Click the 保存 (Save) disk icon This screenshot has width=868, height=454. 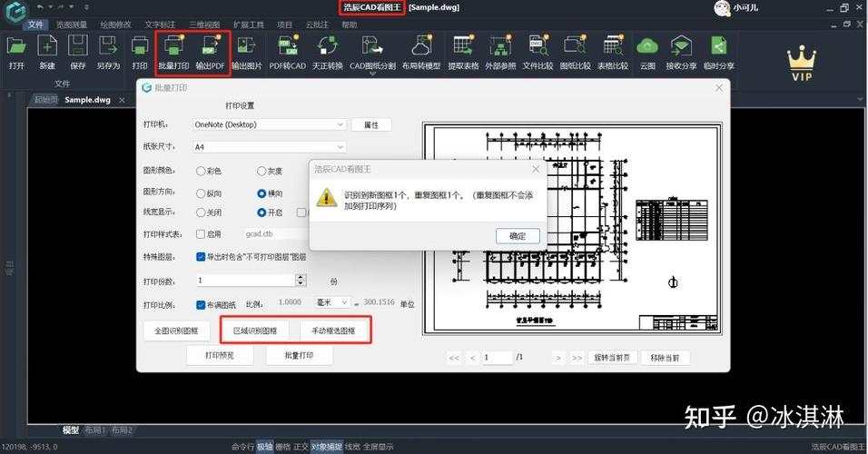(x=77, y=46)
